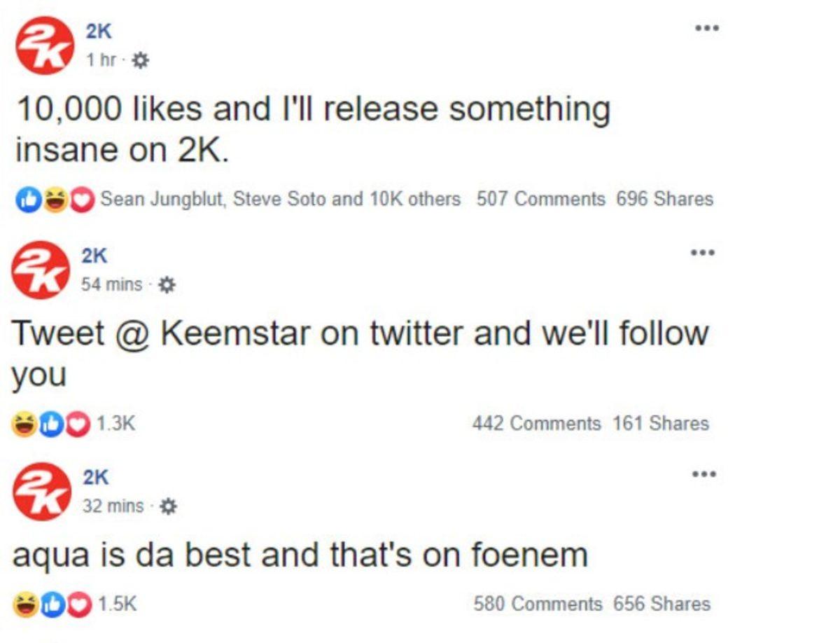Open the three-dot menu on the Keemstar post
The height and width of the screenshot is (643, 840).
tap(703, 252)
